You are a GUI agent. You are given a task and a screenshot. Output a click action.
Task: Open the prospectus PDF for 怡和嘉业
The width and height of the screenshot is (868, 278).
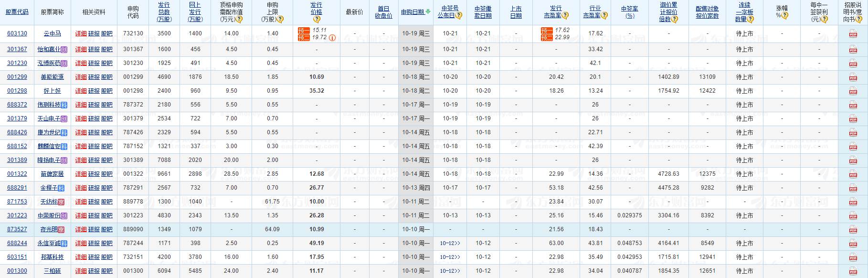coord(853,50)
